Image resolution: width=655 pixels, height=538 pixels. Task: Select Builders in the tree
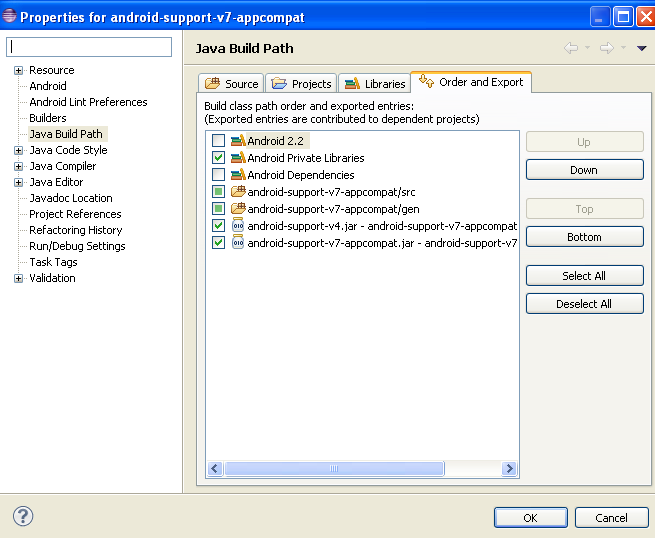point(48,118)
